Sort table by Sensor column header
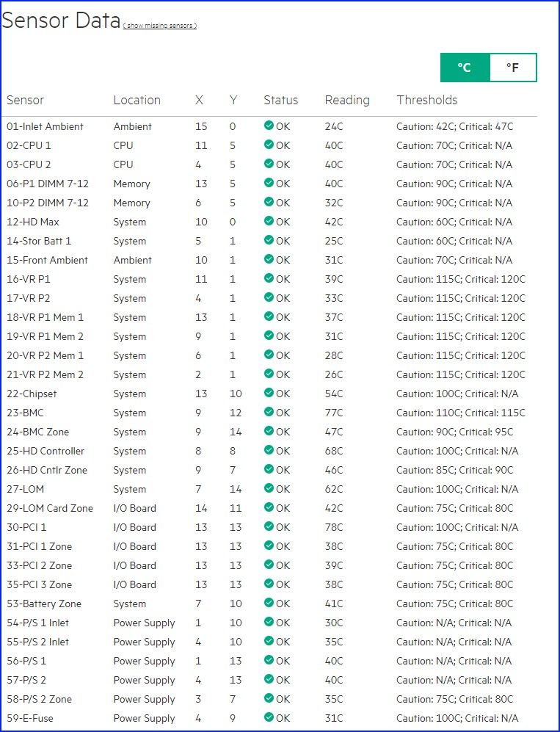This screenshot has width=560, height=732. tap(26, 100)
